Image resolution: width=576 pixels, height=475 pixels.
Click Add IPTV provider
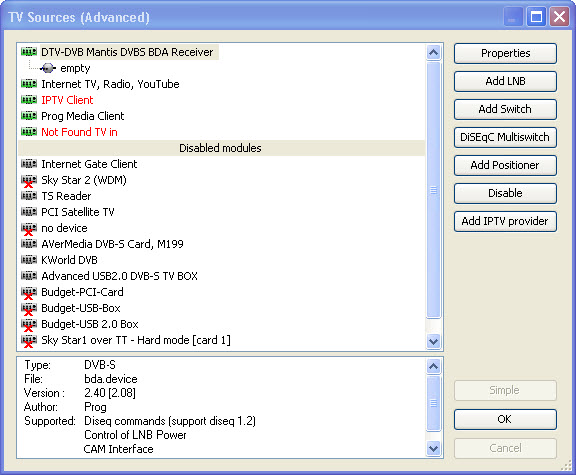click(x=505, y=222)
